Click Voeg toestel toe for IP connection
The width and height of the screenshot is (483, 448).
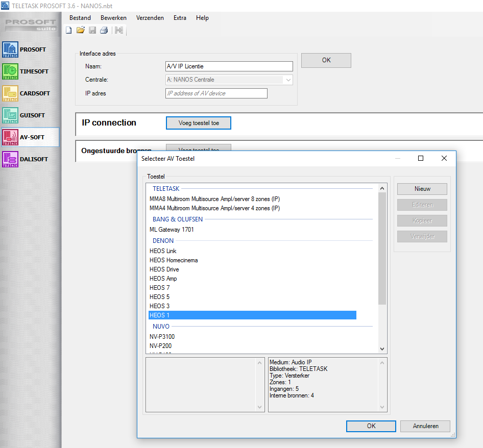(199, 123)
